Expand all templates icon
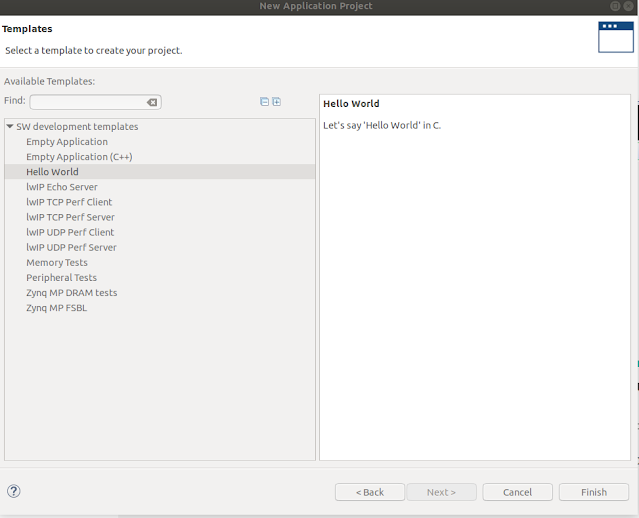 point(276,101)
